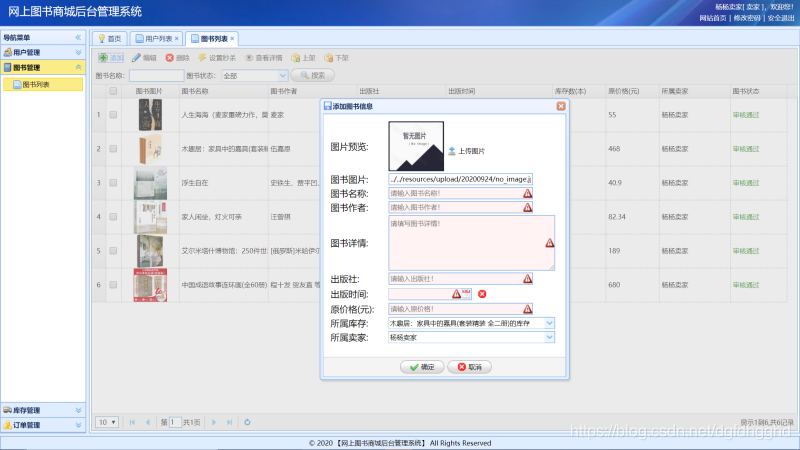
Task: Click the 原价格(元) input field
Action: [x=460, y=309]
